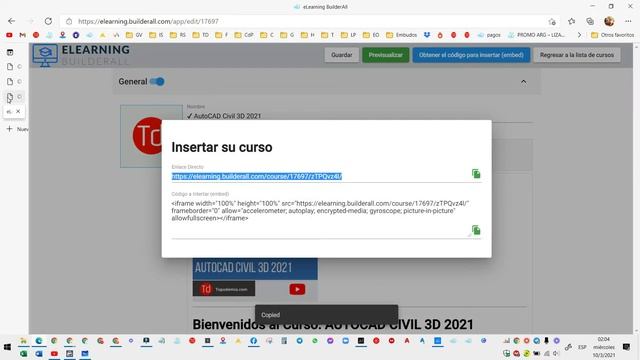Click Obtener el código para insertar (embed)

[x=471, y=55]
